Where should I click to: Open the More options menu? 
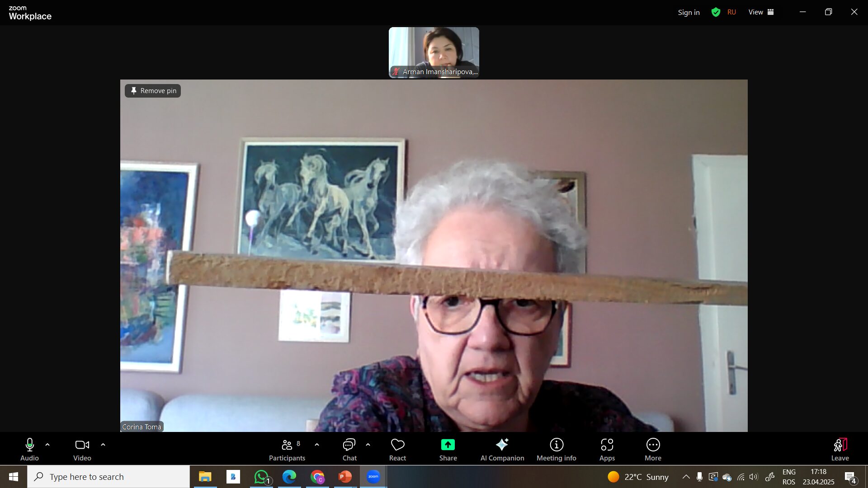[x=653, y=450]
